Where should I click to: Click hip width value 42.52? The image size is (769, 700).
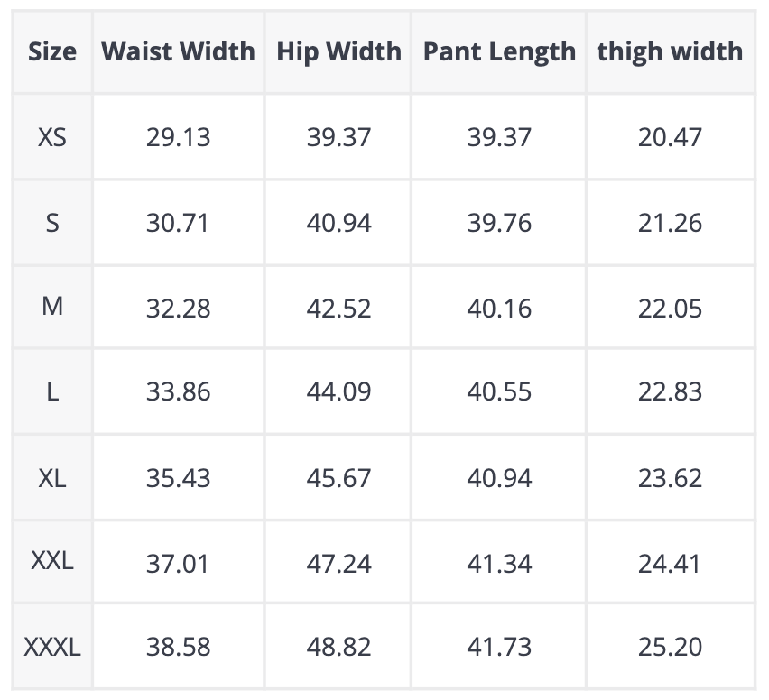(337, 309)
